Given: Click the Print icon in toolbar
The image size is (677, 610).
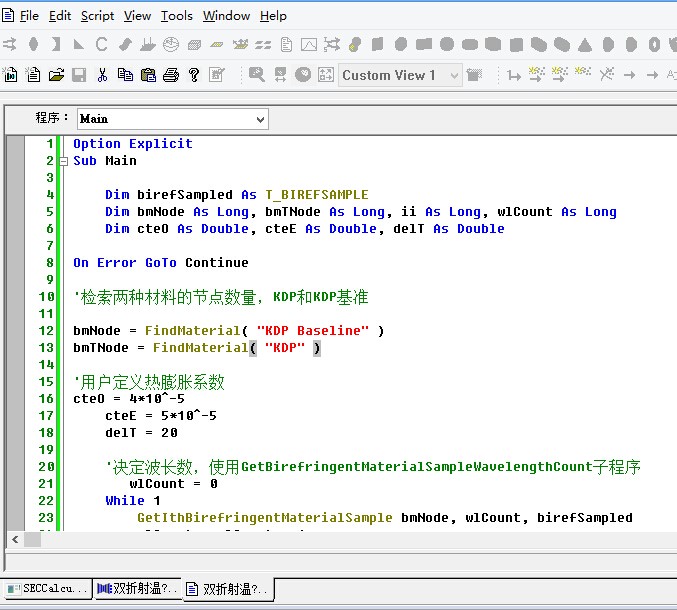Looking at the screenshot, I should (x=171, y=75).
